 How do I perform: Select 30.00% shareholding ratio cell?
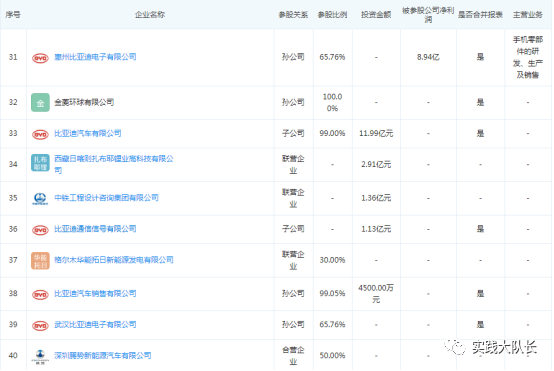point(332,260)
